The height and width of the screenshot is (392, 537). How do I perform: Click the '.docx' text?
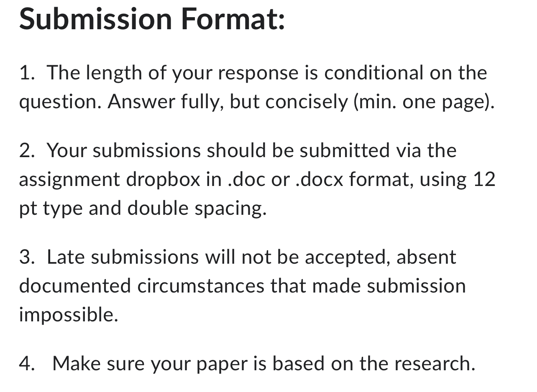pyautogui.click(x=319, y=179)
